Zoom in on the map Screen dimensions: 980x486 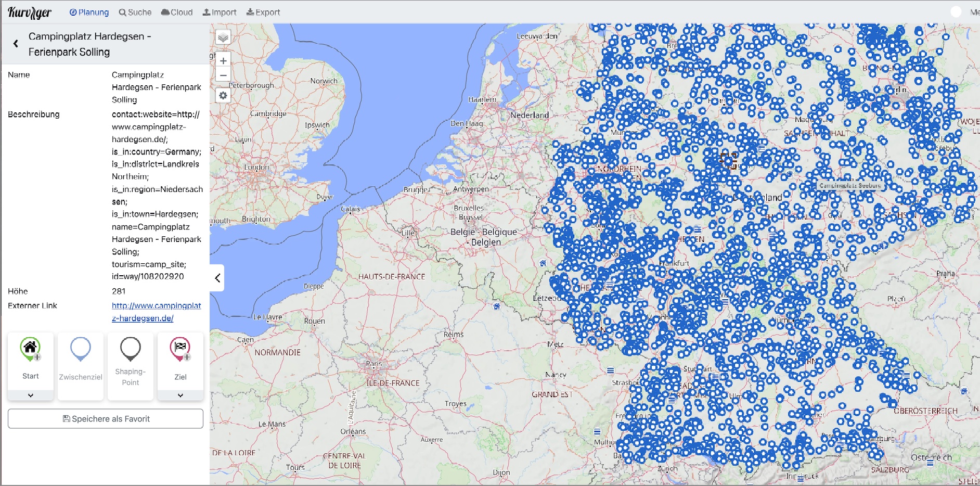point(223,60)
